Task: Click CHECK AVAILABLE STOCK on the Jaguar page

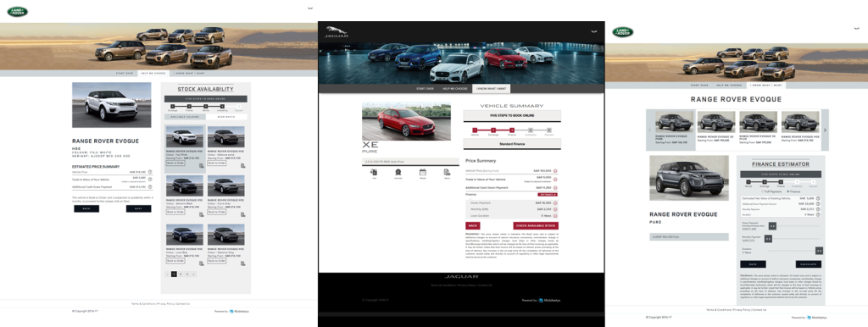Action: click(536, 225)
